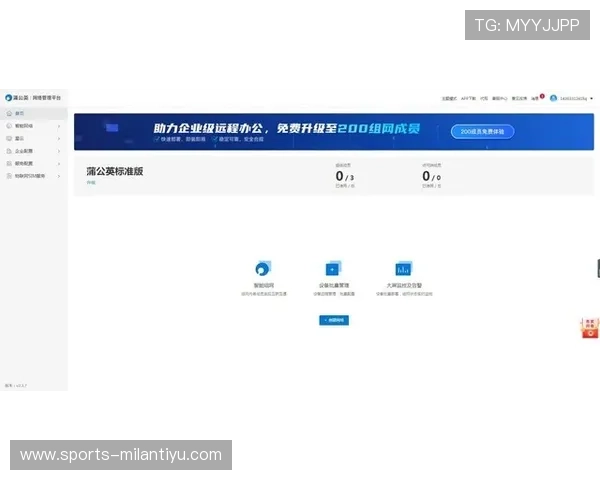Open 意见反馈 in the top navigation
Screen dimensions: 600x480
(x=519, y=98)
